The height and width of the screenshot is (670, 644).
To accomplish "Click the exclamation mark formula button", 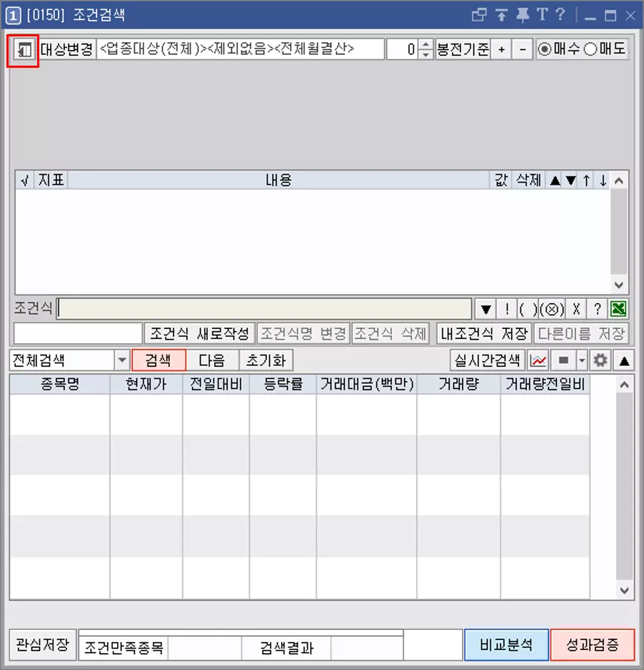I will point(507,309).
